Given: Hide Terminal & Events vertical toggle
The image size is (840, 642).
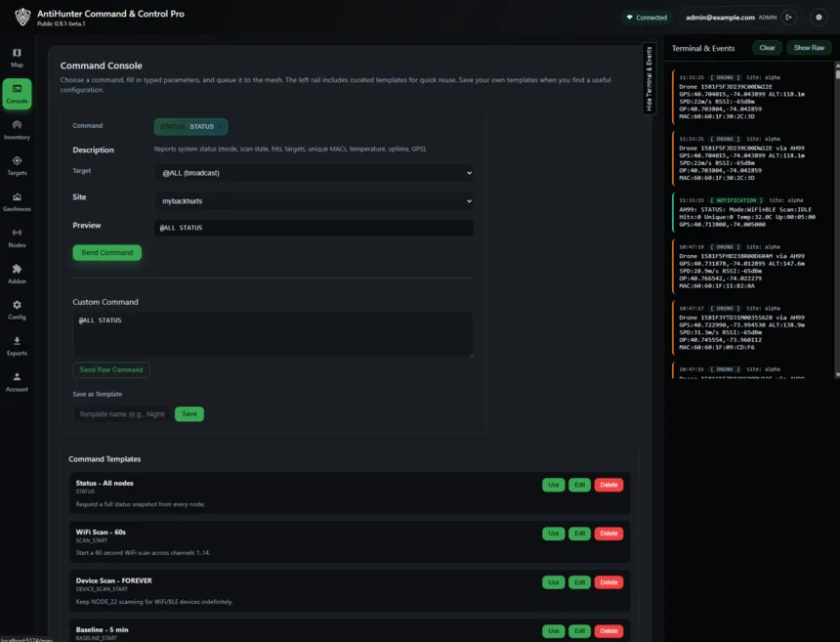Looking at the screenshot, I should (x=649, y=78).
